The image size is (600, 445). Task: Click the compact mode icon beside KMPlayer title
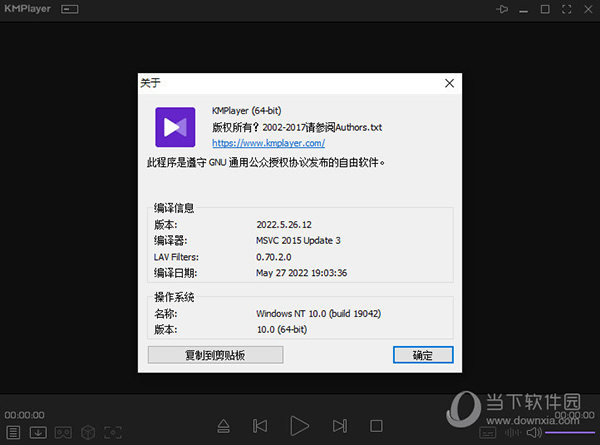click(70, 9)
